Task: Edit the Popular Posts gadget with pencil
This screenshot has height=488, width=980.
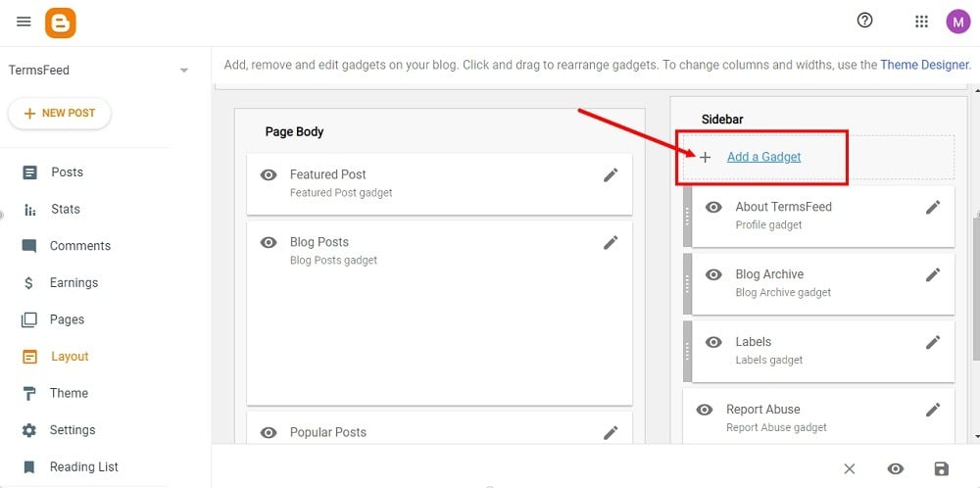Action: [611, 433]
